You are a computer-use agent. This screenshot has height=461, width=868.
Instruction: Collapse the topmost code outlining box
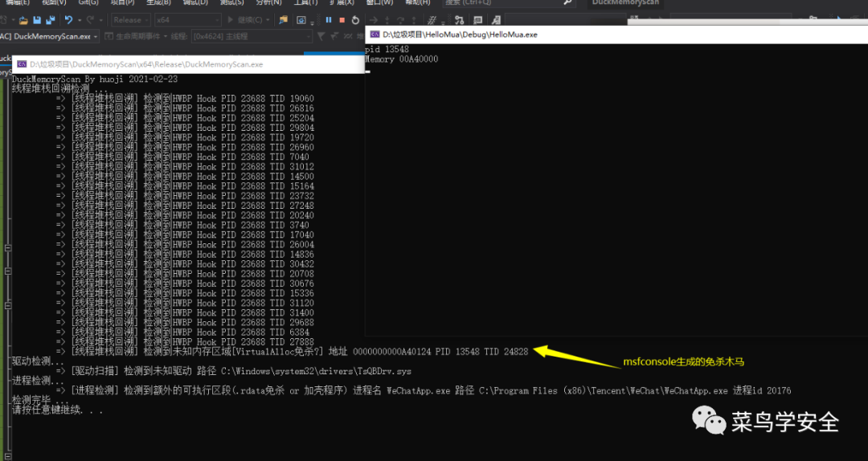pos(8,248)
